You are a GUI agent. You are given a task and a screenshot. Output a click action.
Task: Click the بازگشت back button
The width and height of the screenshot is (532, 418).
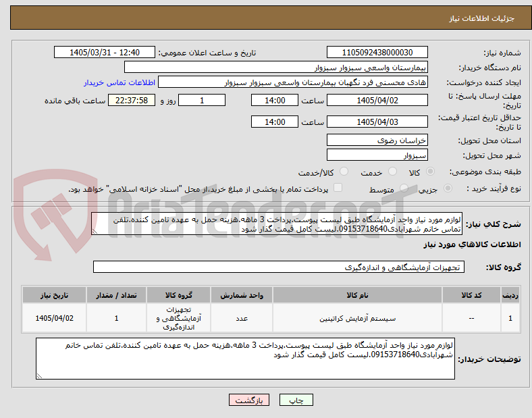pos(249,400)
